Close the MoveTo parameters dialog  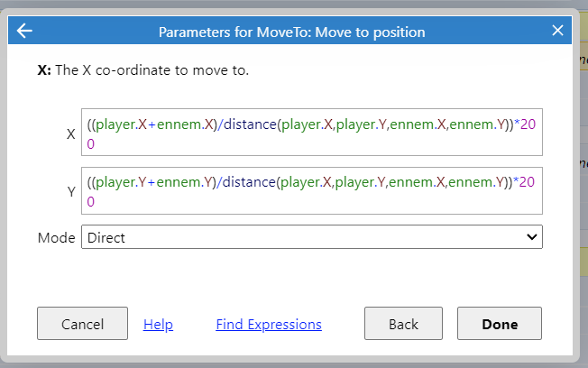(557, 30)
